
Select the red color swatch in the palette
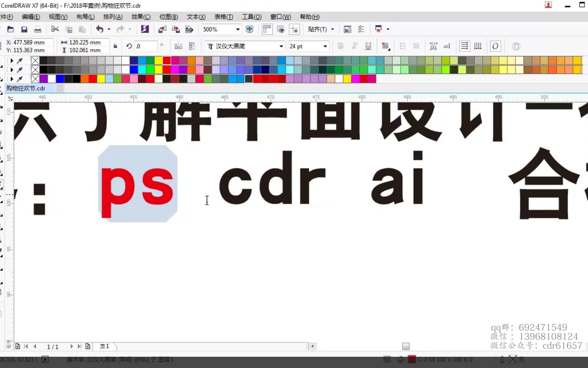click(x=166, y=60)
